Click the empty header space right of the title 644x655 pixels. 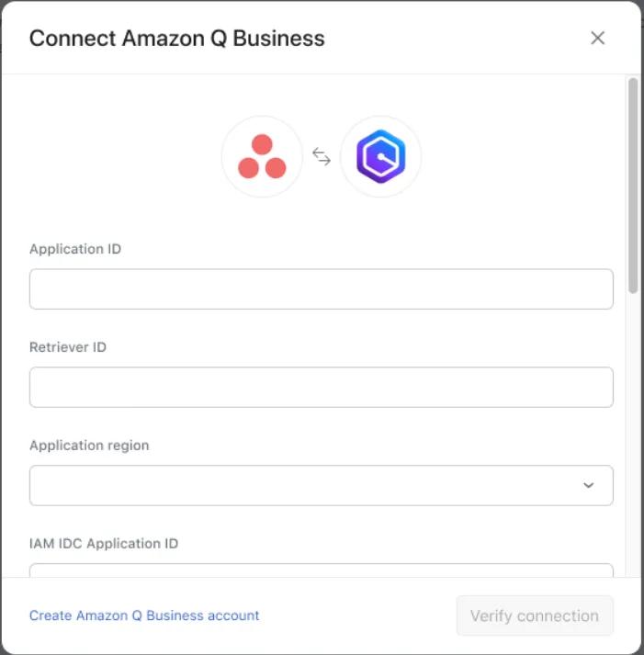(459, 39)
